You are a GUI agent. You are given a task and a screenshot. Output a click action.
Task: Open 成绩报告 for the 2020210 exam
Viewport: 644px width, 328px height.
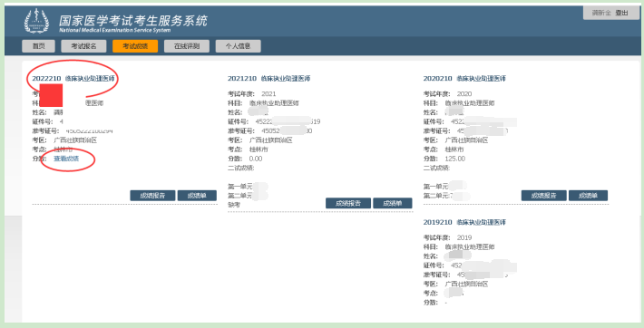544,196
